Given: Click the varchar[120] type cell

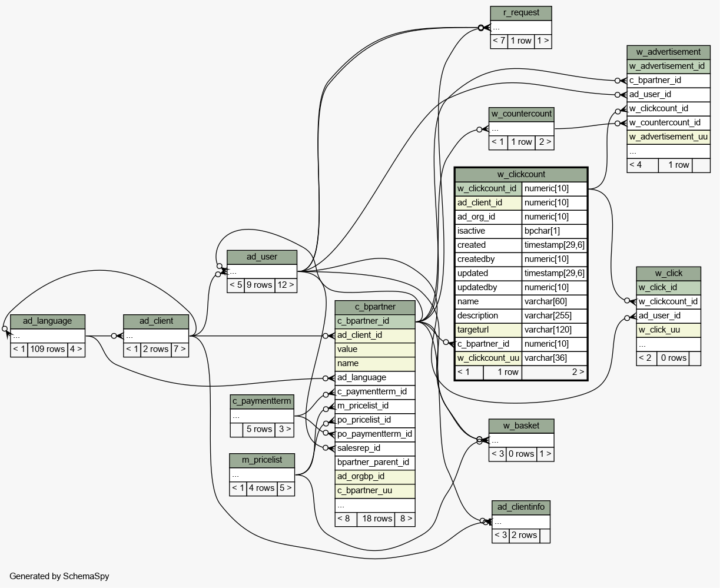Looking at the screenshot, I should (555, 330).
